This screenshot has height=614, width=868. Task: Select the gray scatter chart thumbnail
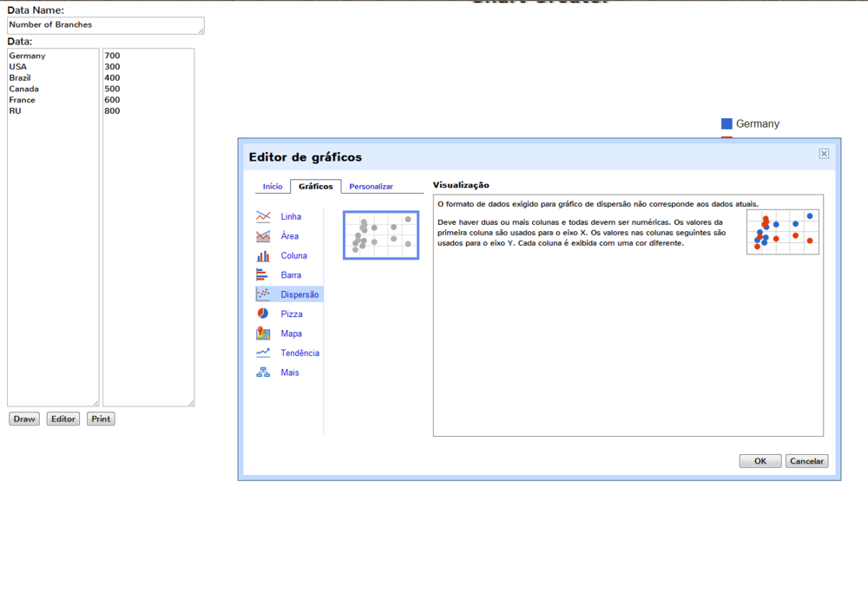click(381, 234)
